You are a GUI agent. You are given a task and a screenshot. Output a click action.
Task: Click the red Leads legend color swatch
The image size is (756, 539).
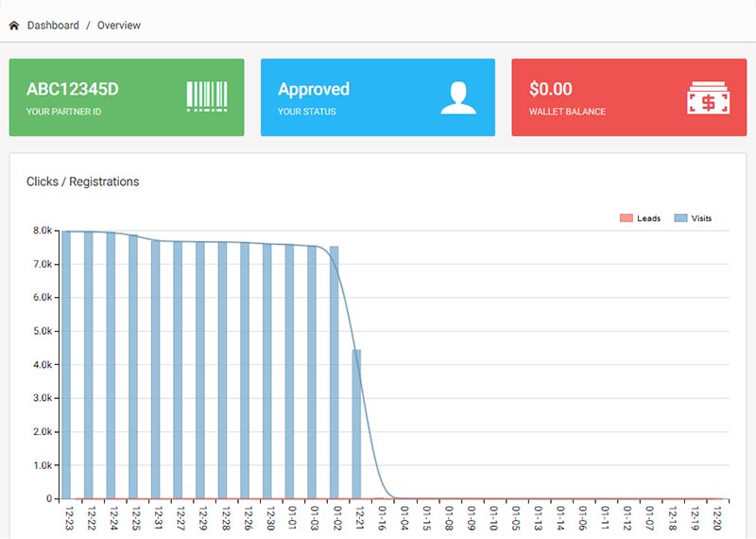626,218
